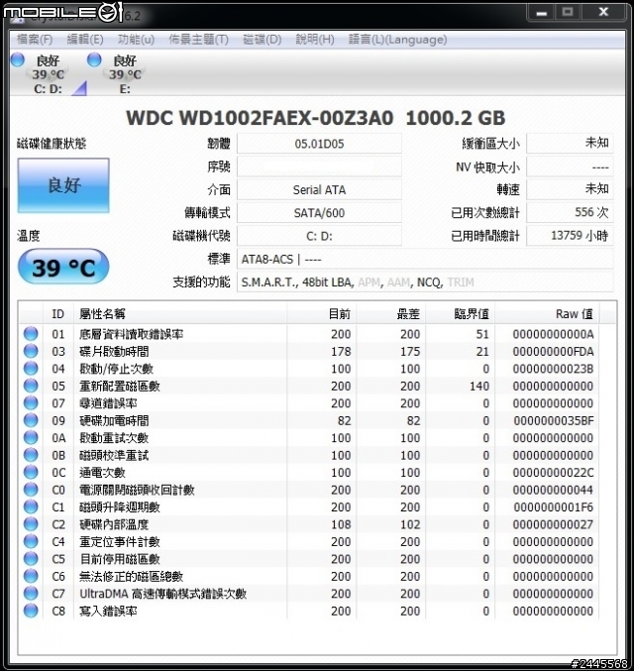
Task: Click the power-on hours 13759 小時
Action: (x=570, y=235)
